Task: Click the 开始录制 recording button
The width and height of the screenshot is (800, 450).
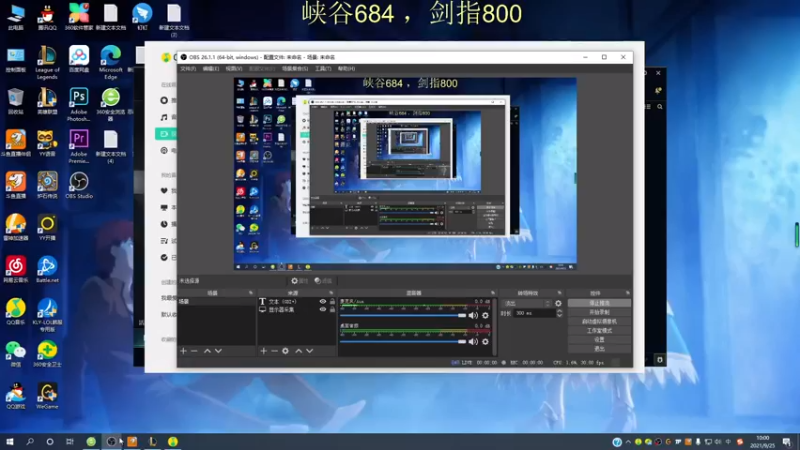Action: 599,312
